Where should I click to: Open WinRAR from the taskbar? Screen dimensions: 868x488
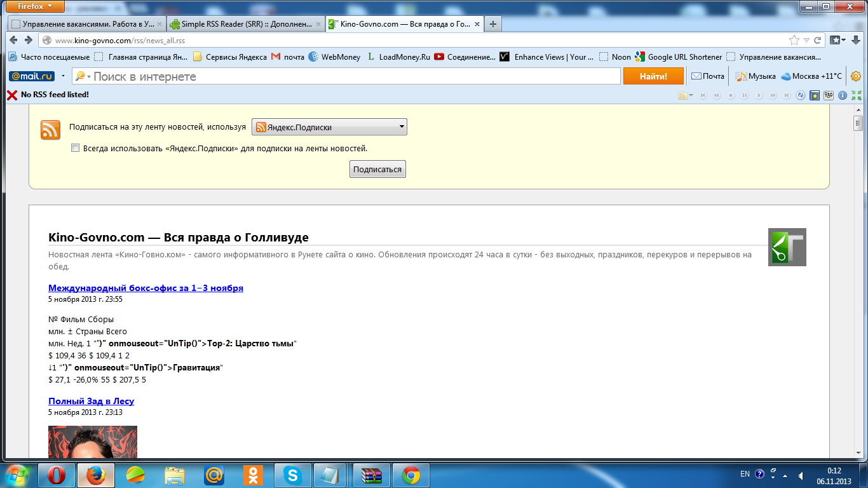(x=371, y=475)
